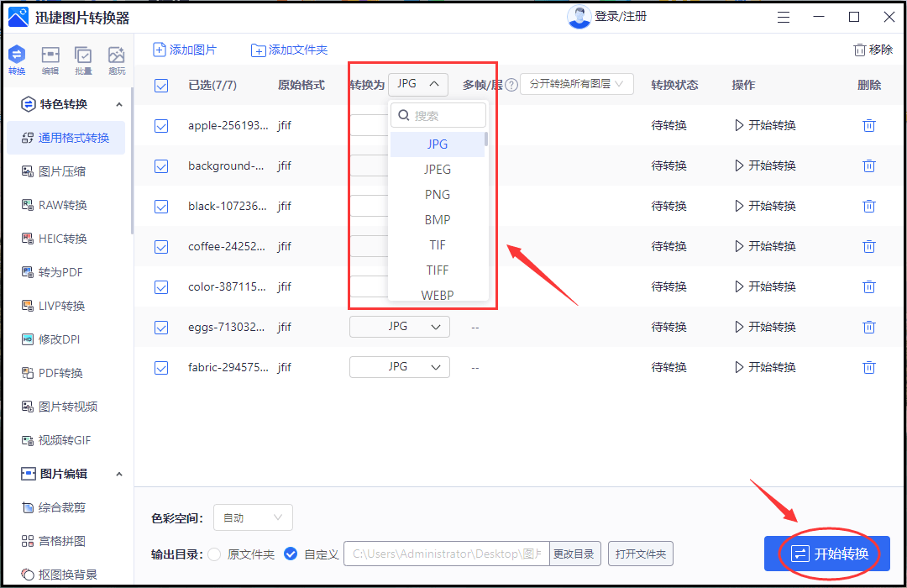This screenshot has width=907, height=588.
Task: Open the fabric-294575 JPG format dropdown
Action: 400,367
